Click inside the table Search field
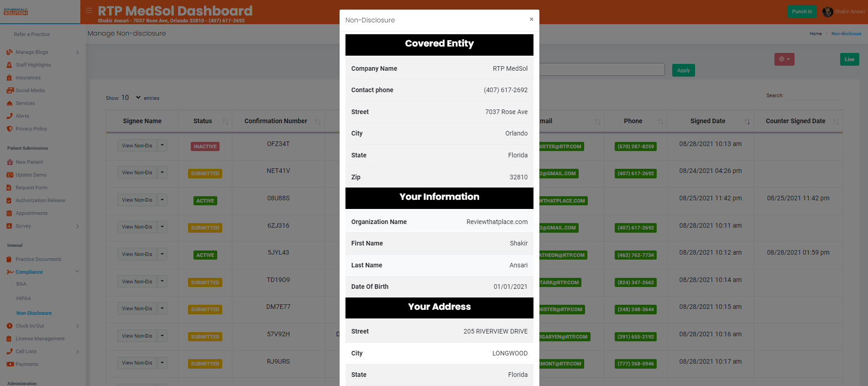The height and width of the screenshot is (386, 868). 814,95
